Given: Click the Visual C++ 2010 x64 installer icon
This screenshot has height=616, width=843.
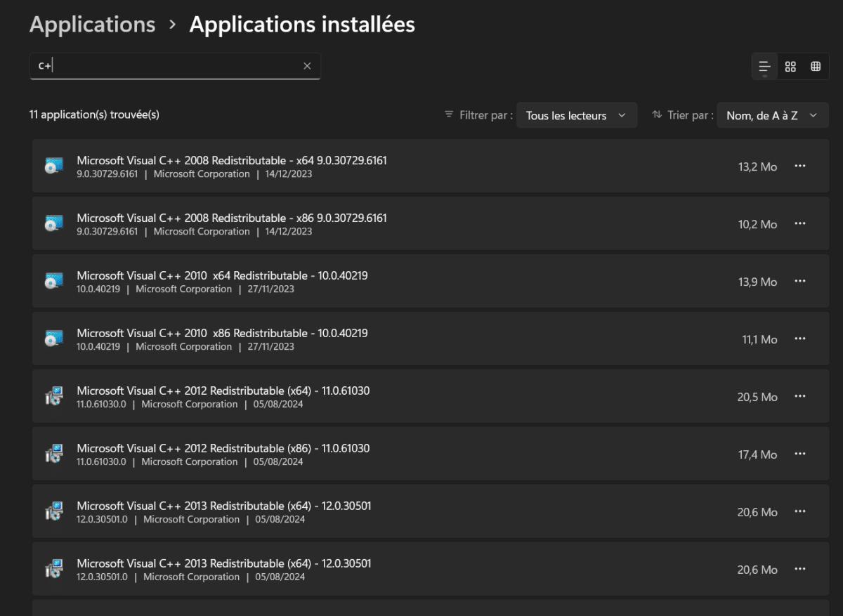Looking at the screenshot, I should tap(54, 282).
